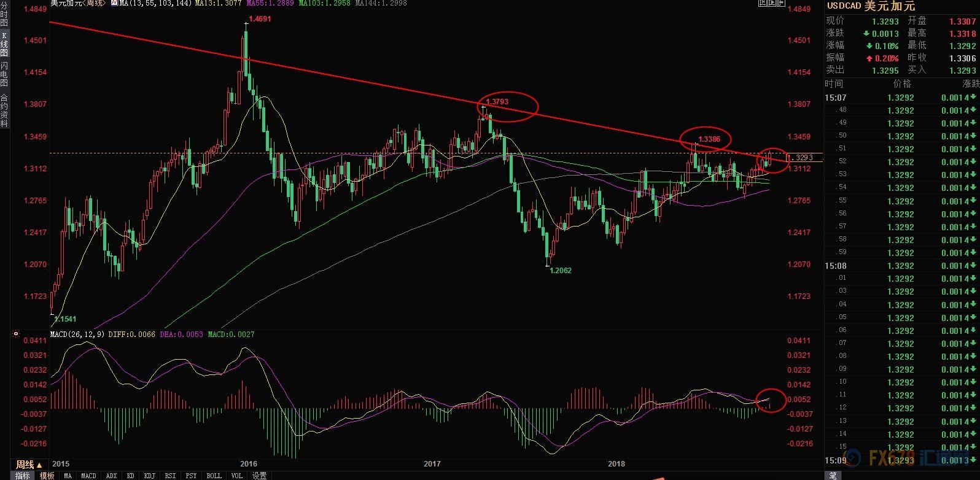Click the 15:08 tick row
Screen dimensions: 980x480
pyautogui.click(x=901, y=266)
